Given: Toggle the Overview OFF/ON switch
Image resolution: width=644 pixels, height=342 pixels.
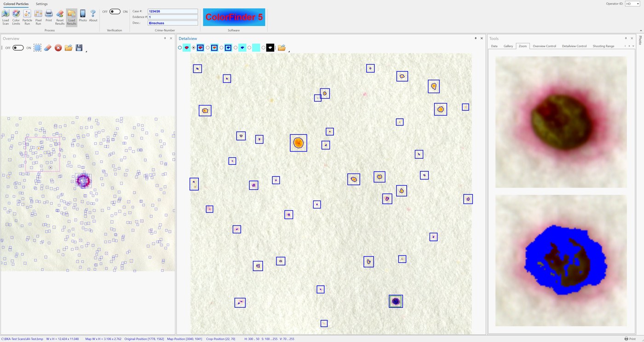Looking at the screenshot, I should (18, 48).
